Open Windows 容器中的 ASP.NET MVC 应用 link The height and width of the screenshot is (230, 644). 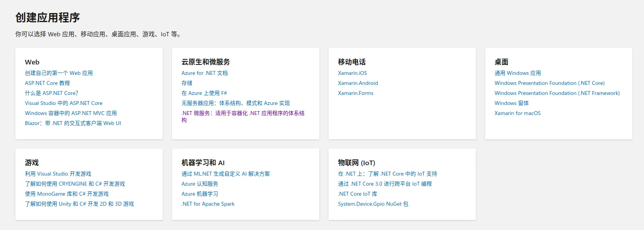point(71,113)
